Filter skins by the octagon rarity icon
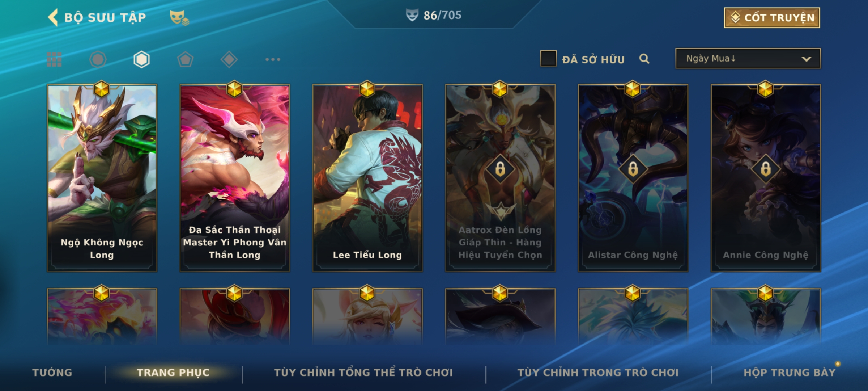 click(x=98, y=59)
